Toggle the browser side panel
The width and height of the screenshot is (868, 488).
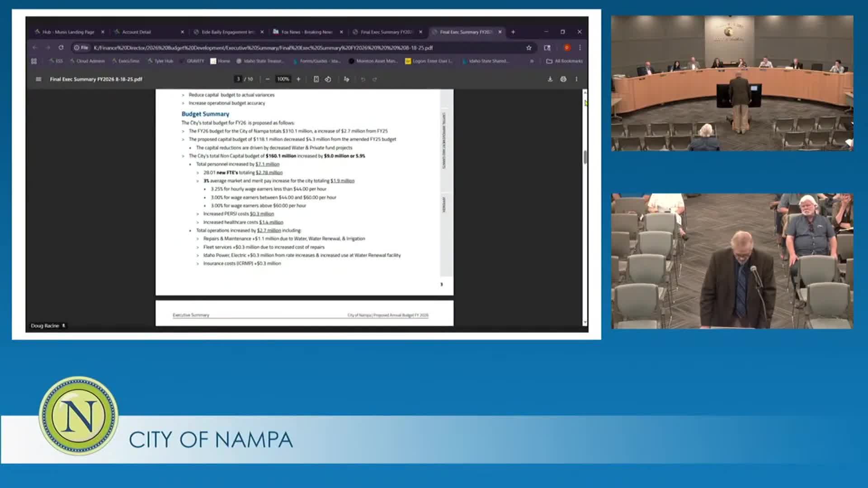click(547, 47)
